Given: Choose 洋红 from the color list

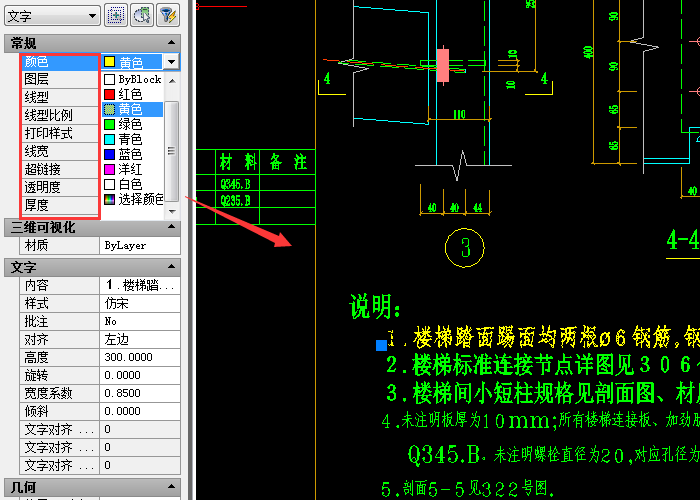Looking at the screenshot, I should coord(133,169).
